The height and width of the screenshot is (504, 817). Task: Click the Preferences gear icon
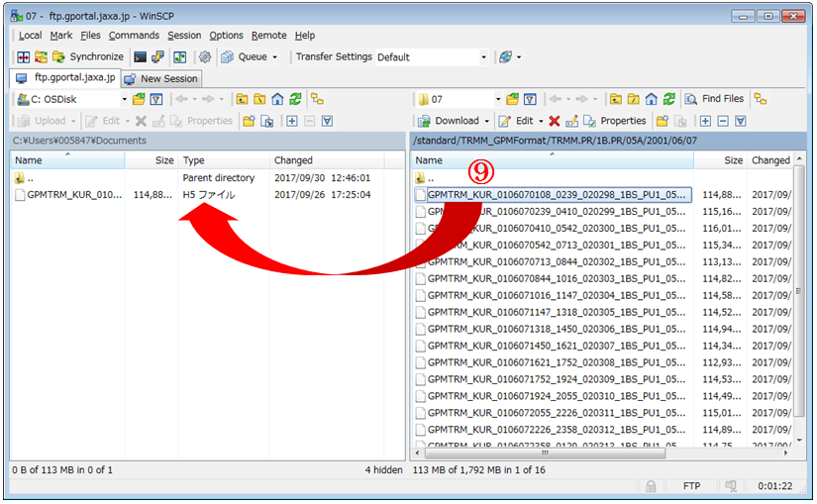point(205,56)
